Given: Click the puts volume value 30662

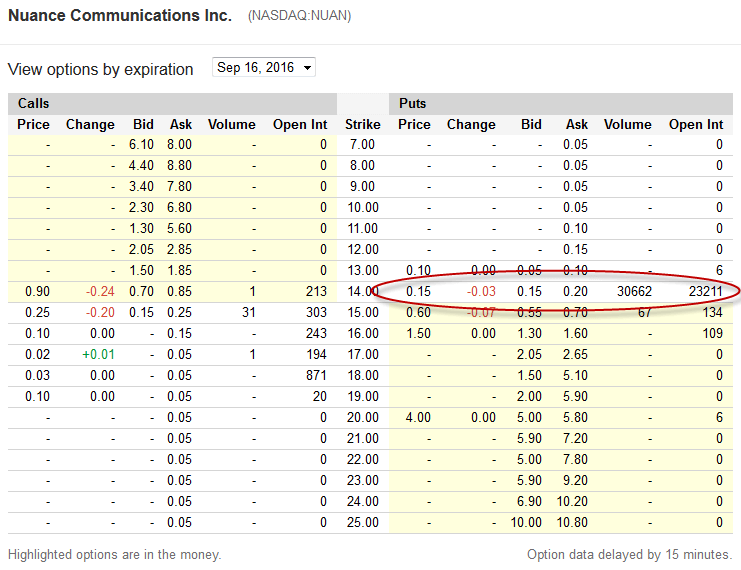Looking at the screenshot, I should pyautogui.click(x=634, y=291).
